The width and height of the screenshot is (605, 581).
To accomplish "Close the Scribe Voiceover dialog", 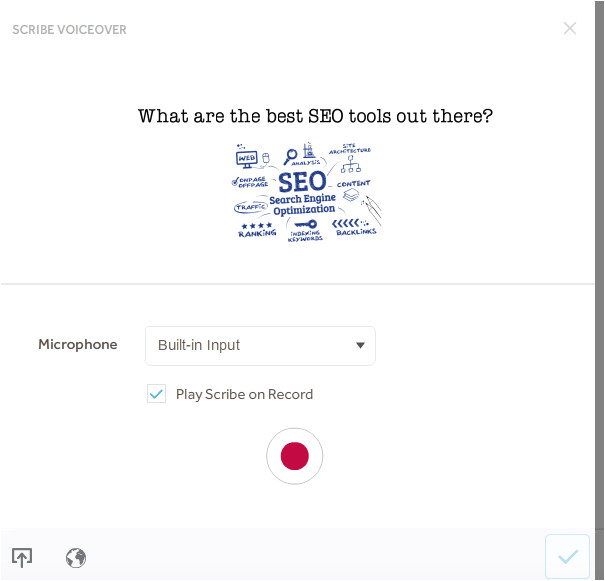I will coord(570,28).
